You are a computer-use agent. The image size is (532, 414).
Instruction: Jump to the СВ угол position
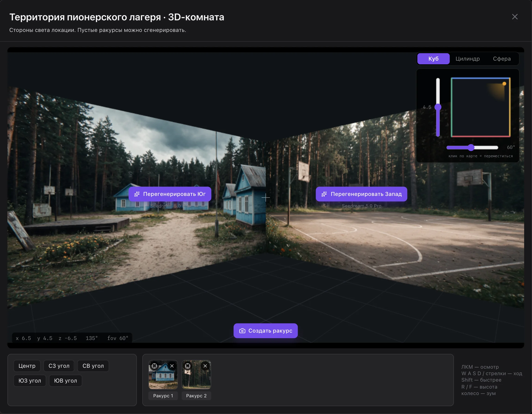pos(93,366)
